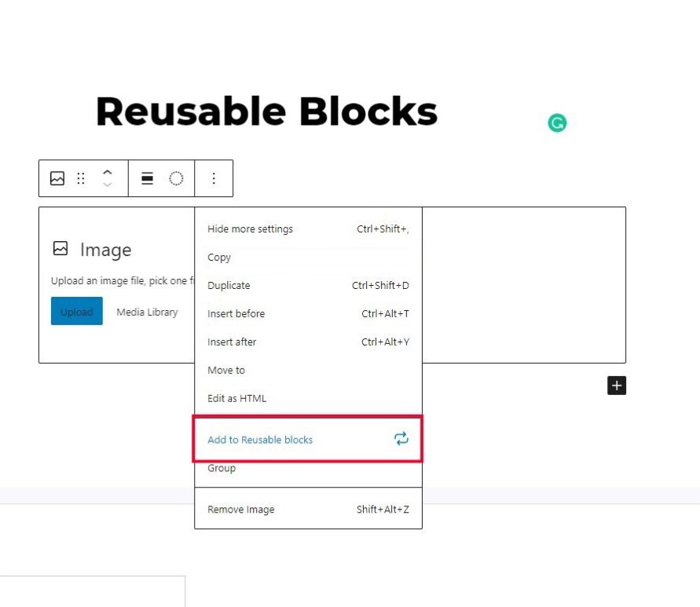Screen dimensions: 700x607
Task: Click the dotted circle style icon
Action: point(176,178)
